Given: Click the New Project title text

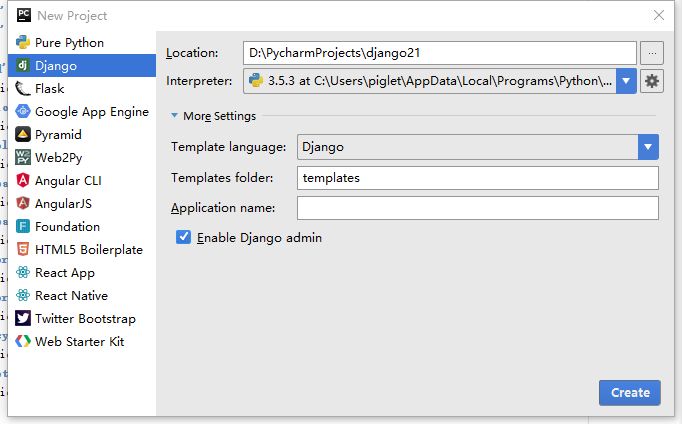Looking at the screenshot, I should 72,16.
